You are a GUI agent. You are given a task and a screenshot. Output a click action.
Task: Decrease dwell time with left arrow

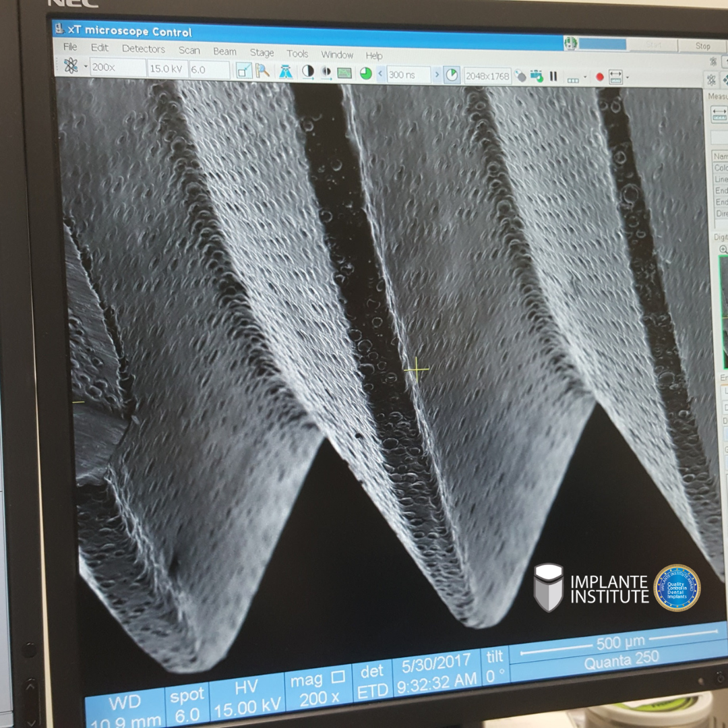coord(380,74)
